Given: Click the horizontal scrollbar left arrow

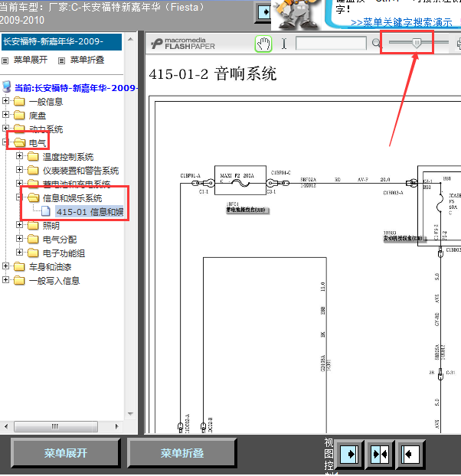Looking at the screenshot, I should [x=6, y=426].
